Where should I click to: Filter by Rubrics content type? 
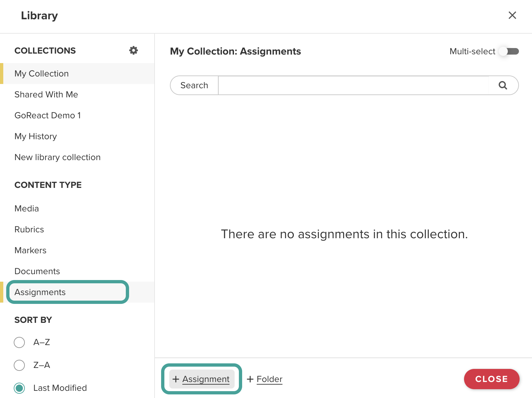(77, 229)
